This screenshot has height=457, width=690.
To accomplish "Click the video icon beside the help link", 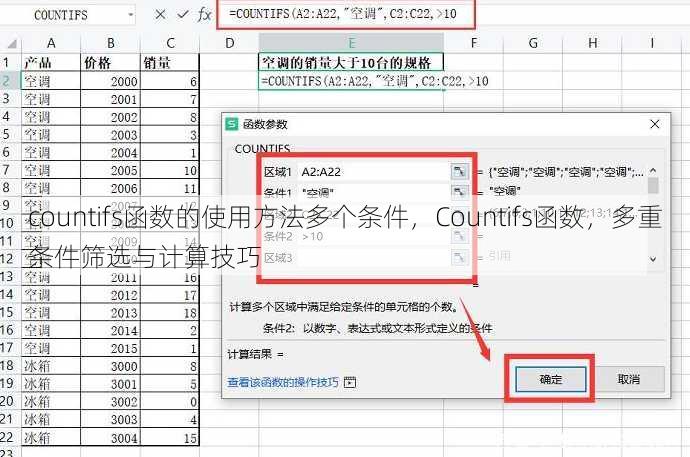I will 350,382.
